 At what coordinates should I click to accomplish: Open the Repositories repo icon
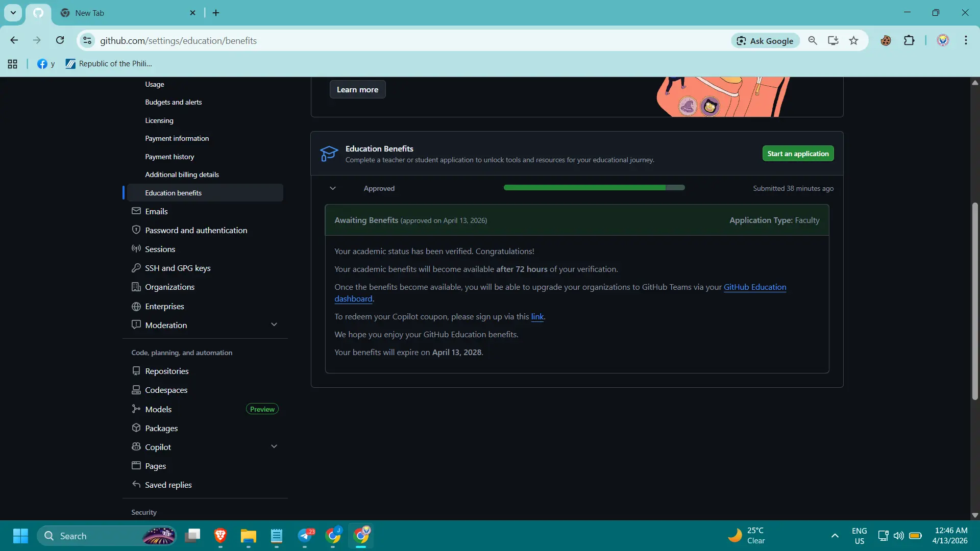[x=136, y=371]
